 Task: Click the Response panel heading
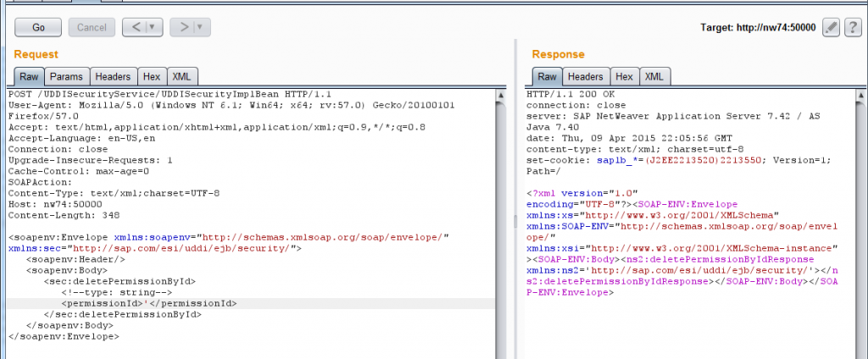coord(558,54)
